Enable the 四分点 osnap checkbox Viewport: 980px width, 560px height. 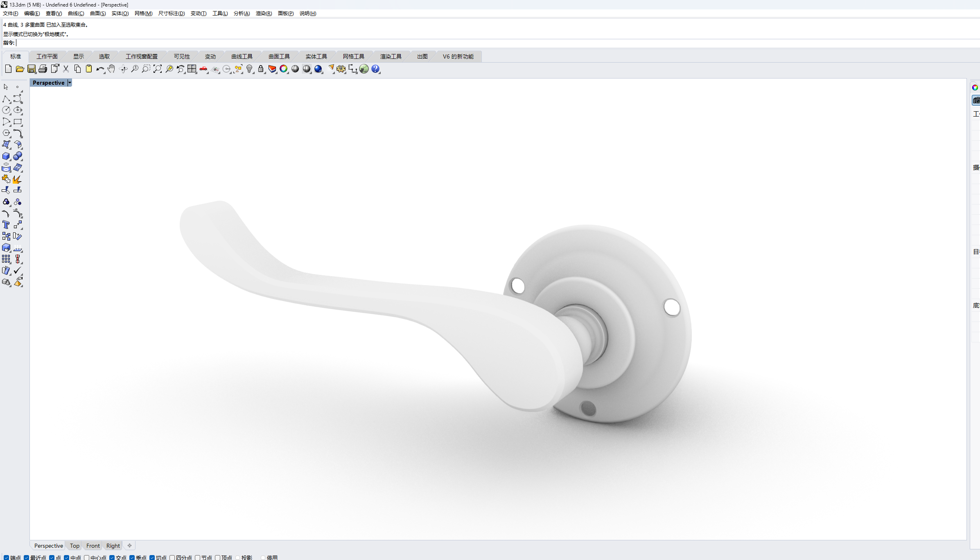tap(172, 557)
